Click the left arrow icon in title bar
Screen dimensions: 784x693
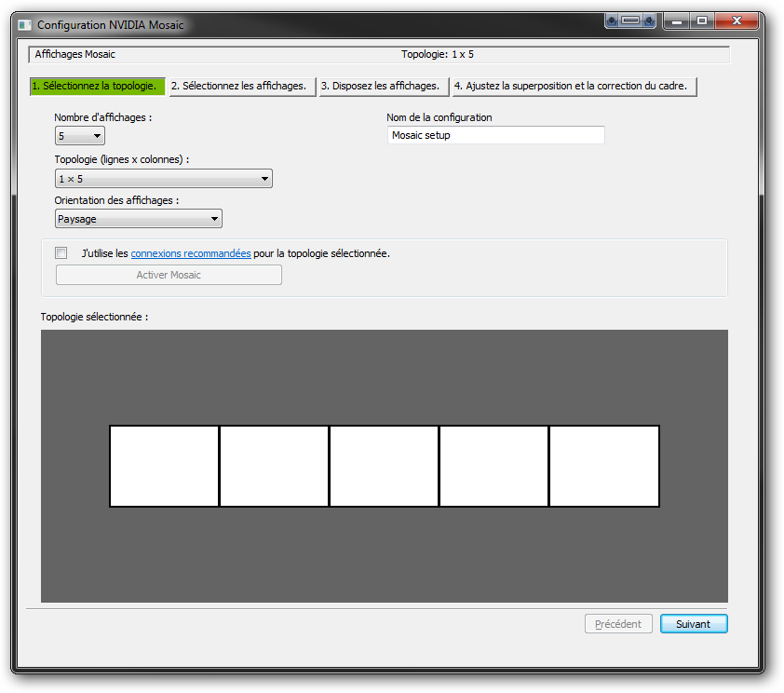pyautogui.click(x=612, y=20)
